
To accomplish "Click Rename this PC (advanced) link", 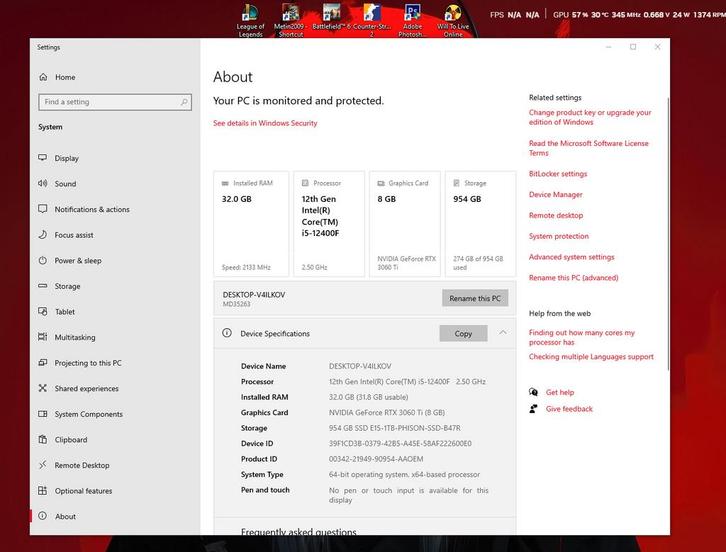I will 573,278.
